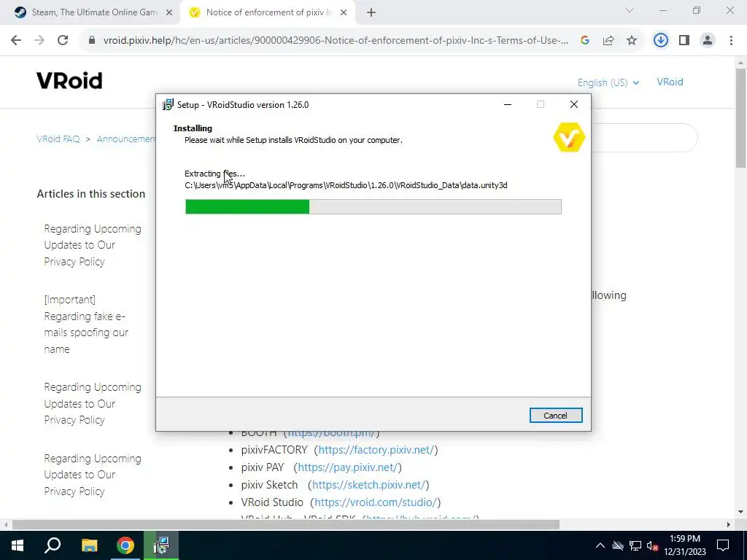Viewport: 747px width, 560px height.
Task: Reload the current page
Action: pos(63,41)
